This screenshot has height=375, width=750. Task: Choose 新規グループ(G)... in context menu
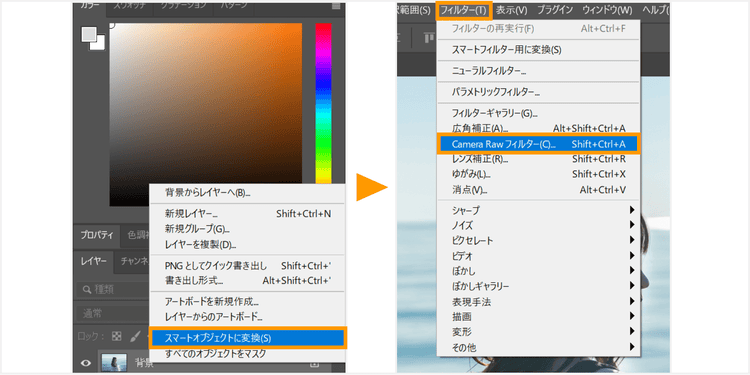pos(247,229)
